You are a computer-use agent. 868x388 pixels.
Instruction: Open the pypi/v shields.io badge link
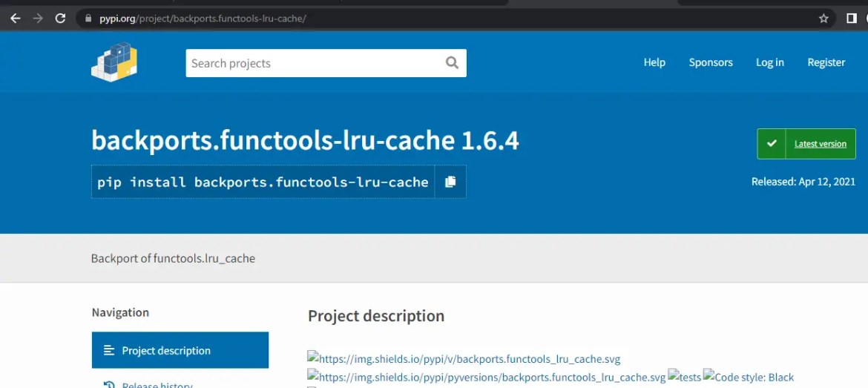(x=464, y=359)
